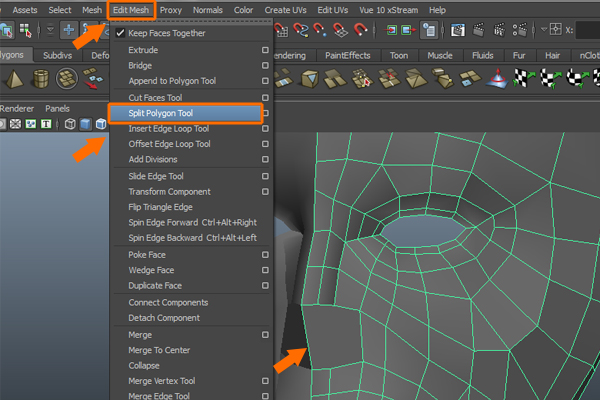The height and width of the screenshot is (400, 600).
Task: Click the X coordinate input field
Action: (588, 32)
